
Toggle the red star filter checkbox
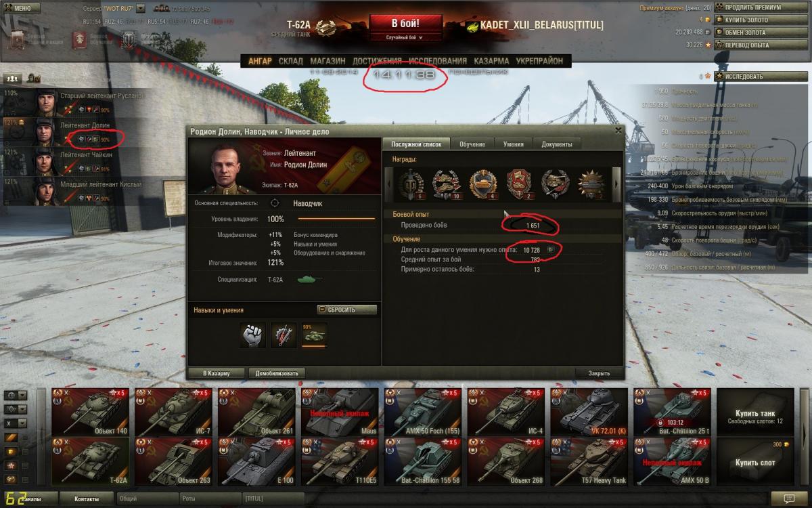point(25,467)
